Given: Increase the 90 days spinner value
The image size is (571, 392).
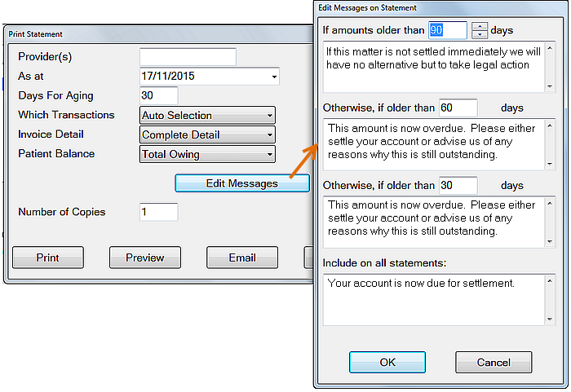Looking at the screenshot, I should [x=480, y=26].
